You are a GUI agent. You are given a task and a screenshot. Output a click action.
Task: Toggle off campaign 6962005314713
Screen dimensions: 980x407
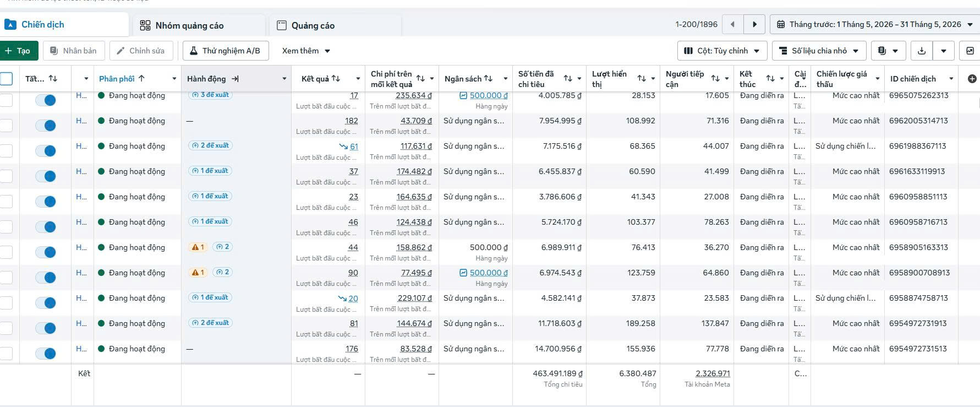coord(46,126)
